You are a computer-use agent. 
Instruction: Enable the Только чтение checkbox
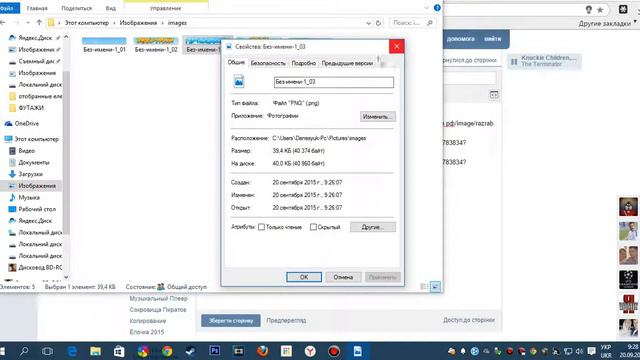(x=261, y=227)
